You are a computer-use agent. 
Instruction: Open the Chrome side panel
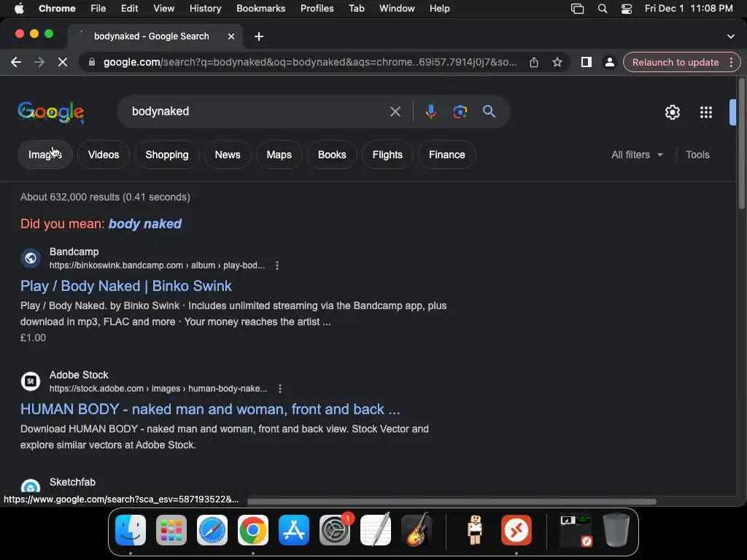point(587,63)
